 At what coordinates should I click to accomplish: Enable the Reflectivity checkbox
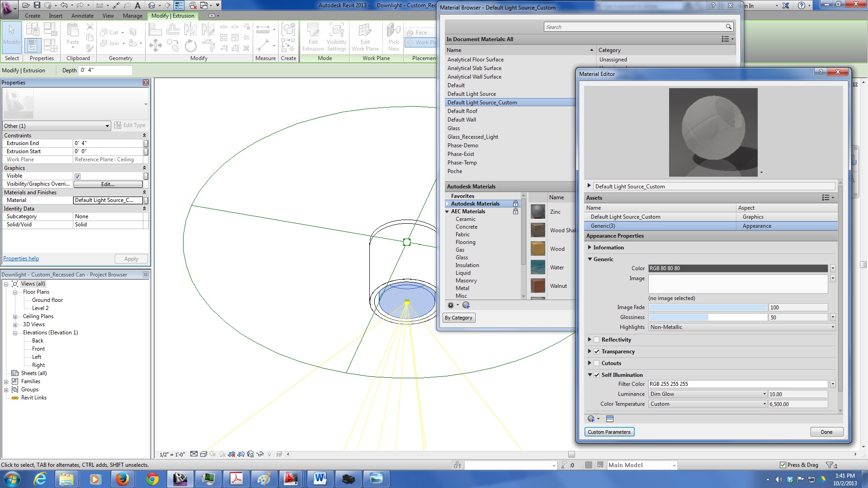click(597, 340)
